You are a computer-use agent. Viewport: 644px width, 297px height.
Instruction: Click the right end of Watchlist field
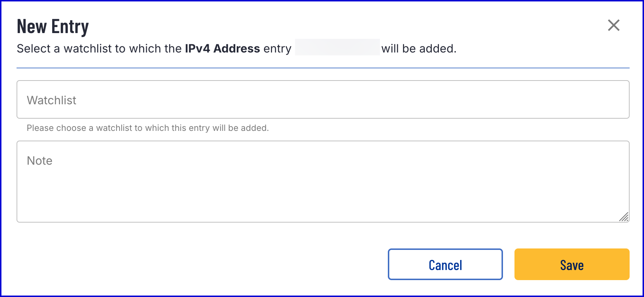(612, 100)
